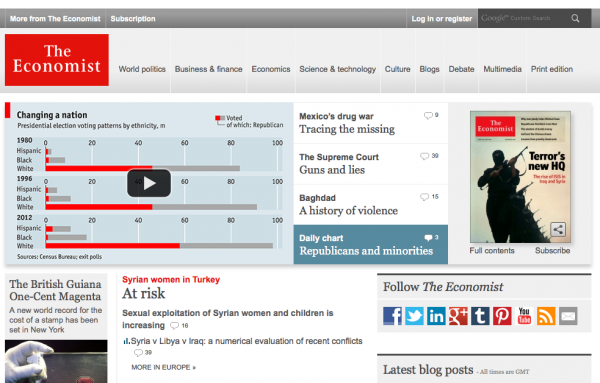Open the Pinterest follow icon
The height and width of the screenshot is (383, 600).
tap(502, 316)
